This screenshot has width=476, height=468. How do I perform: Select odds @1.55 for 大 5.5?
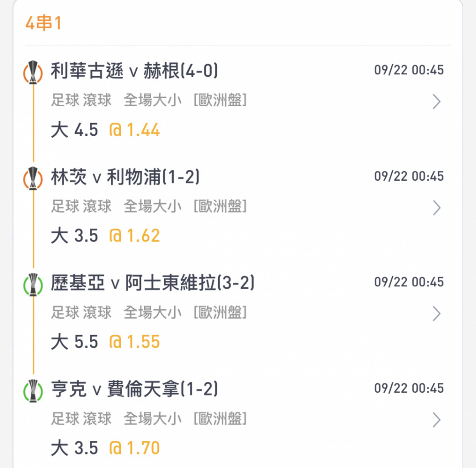tap(134, 342)
